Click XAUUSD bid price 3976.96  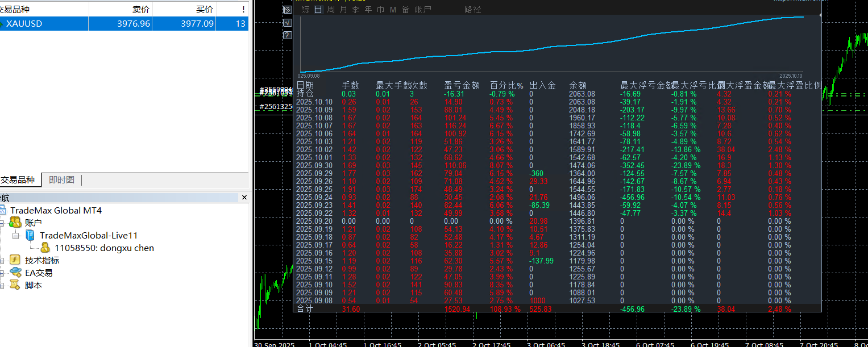[x=134, y=24]
